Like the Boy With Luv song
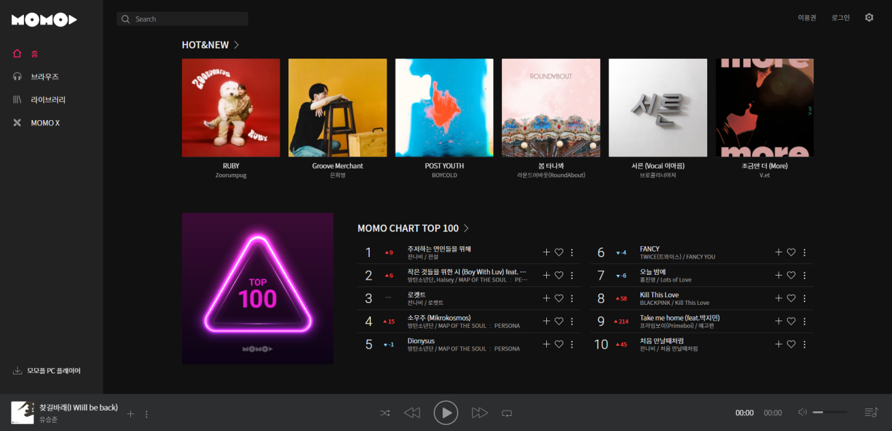This screenshot has width=892, height=431. [559, 275]
